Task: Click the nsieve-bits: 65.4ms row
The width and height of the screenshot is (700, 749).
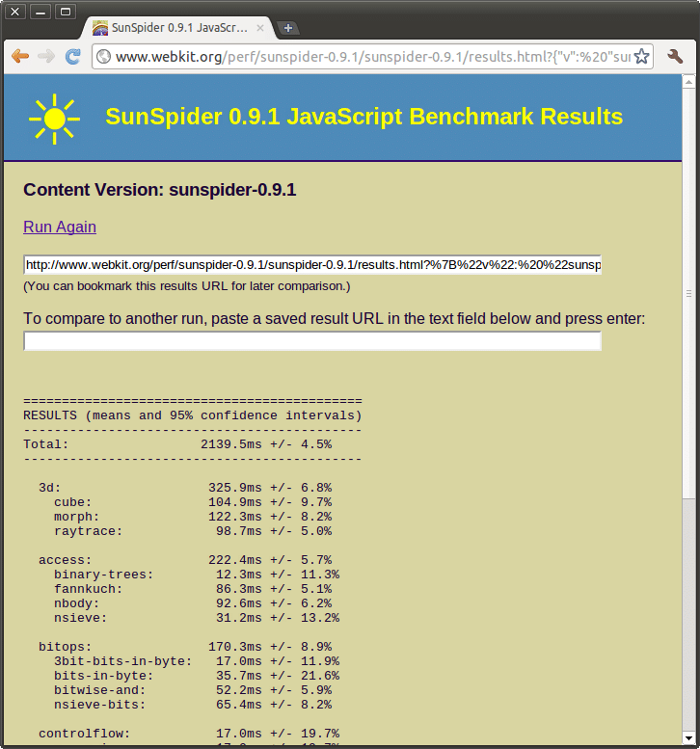Action: point(193,705)
